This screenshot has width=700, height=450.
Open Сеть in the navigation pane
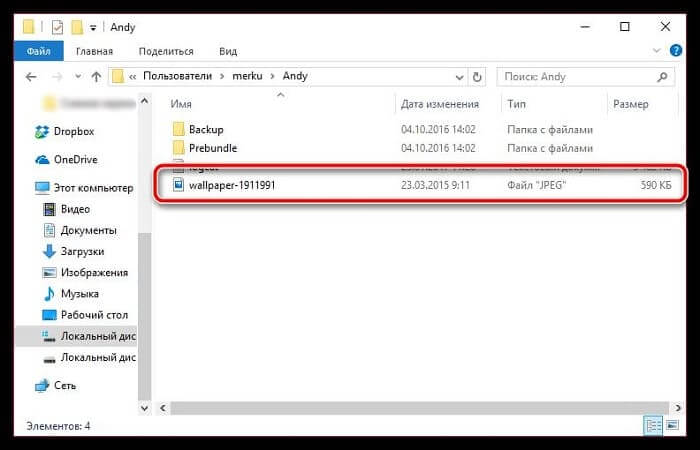pos(65,385)
